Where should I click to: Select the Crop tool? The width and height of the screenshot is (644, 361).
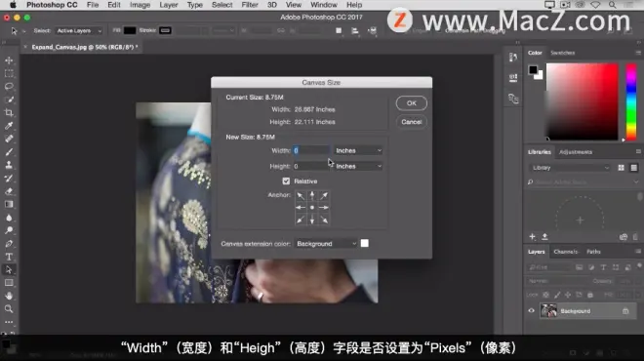9,112
